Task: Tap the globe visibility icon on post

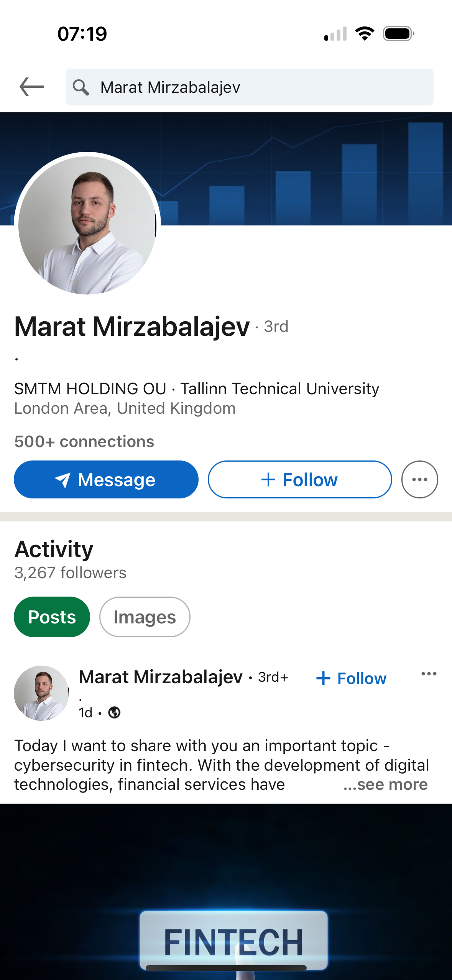Action: click(x=114, y=712)
